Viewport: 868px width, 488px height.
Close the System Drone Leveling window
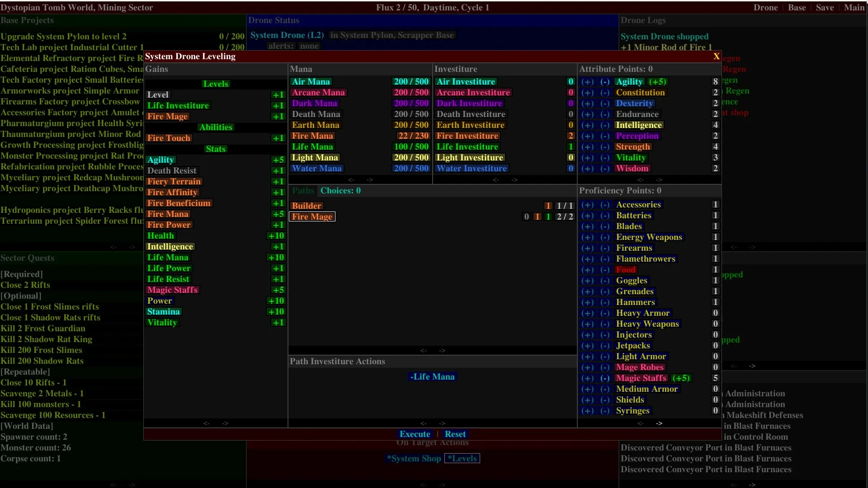[716, 56]
